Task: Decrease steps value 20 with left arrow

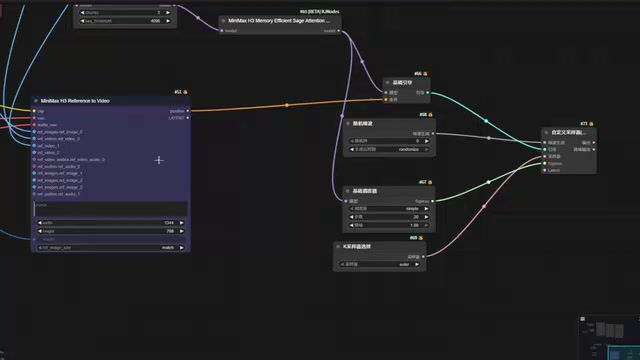Action: click(351, 217)
